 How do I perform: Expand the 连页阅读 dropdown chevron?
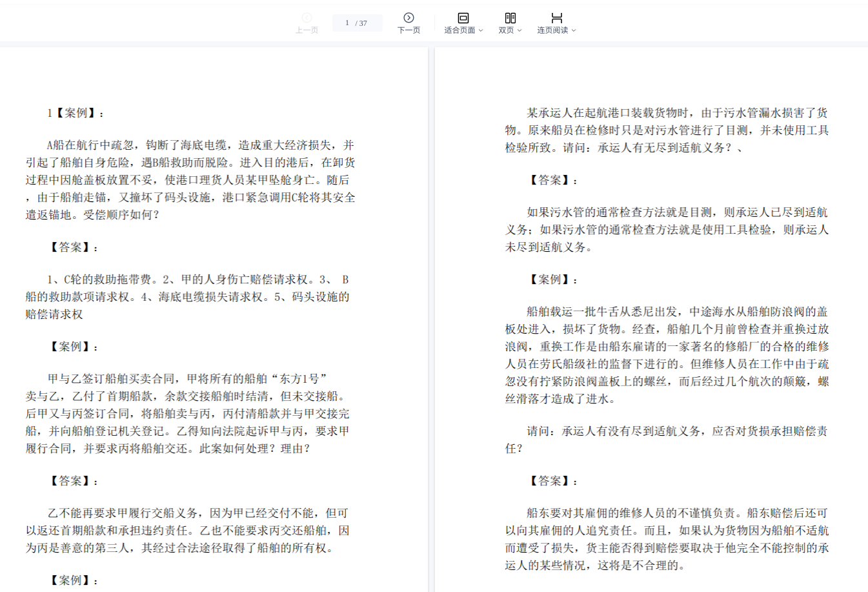[x=574, y=30]
